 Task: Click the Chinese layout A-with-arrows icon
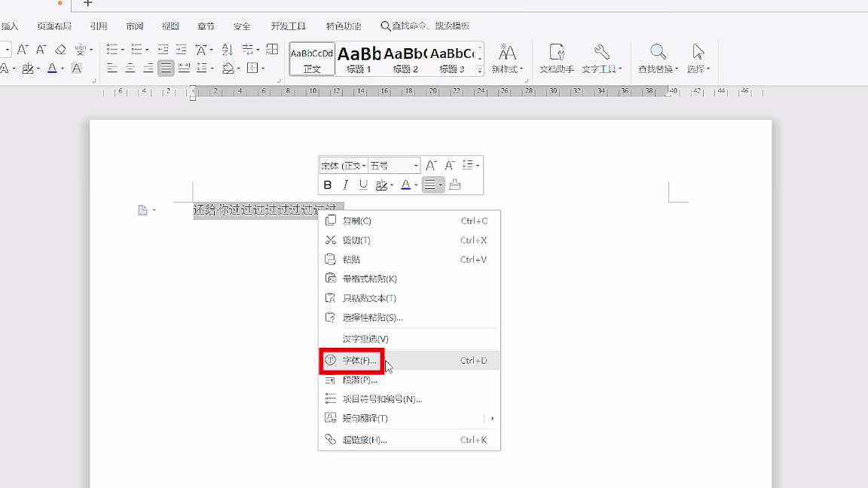[201, 49]
